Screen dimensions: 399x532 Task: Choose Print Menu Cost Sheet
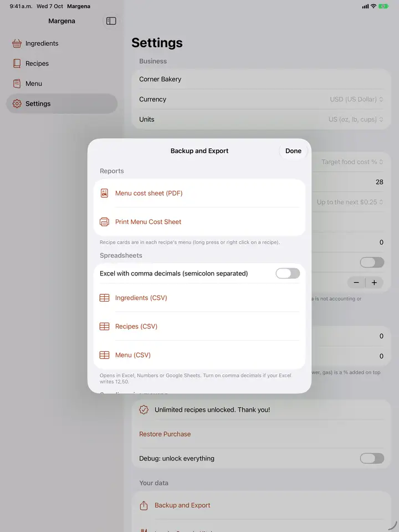point(199,222)
